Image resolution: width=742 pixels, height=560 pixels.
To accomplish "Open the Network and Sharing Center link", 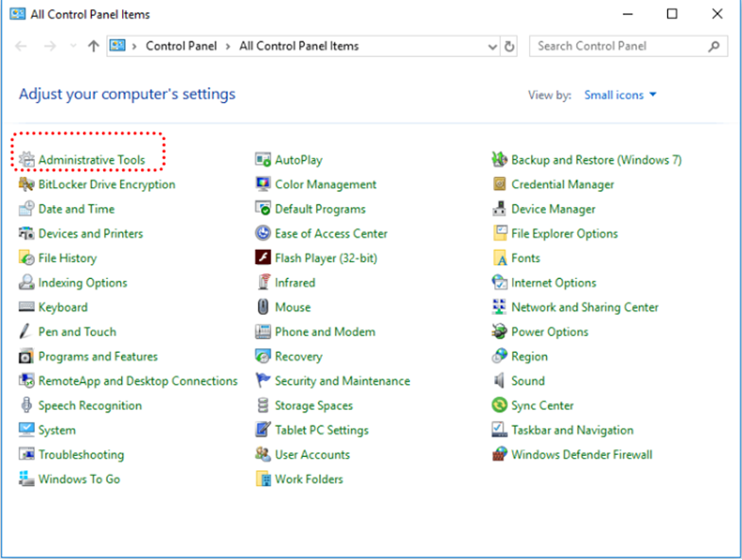I will (x=584, y=307).
